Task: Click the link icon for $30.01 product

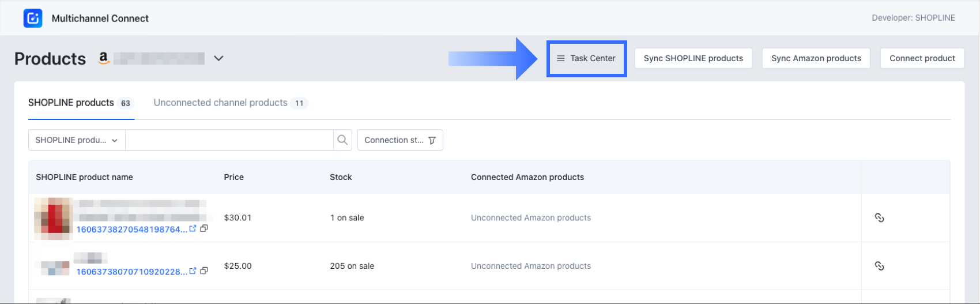Action: pyautogui.click(x=879, y=217)
